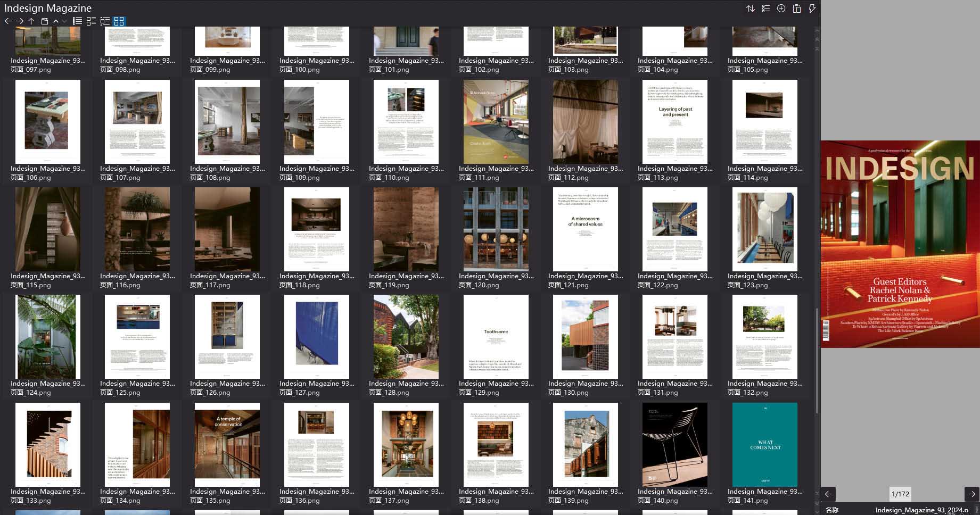Switch to simple list view
The image size is (980, 515).
[x=77, y=21]
